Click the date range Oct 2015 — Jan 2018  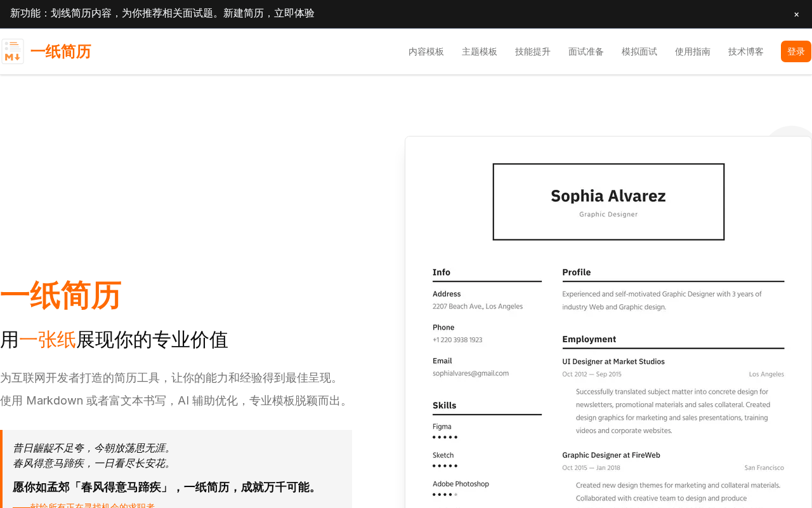(x=591, y=468)
